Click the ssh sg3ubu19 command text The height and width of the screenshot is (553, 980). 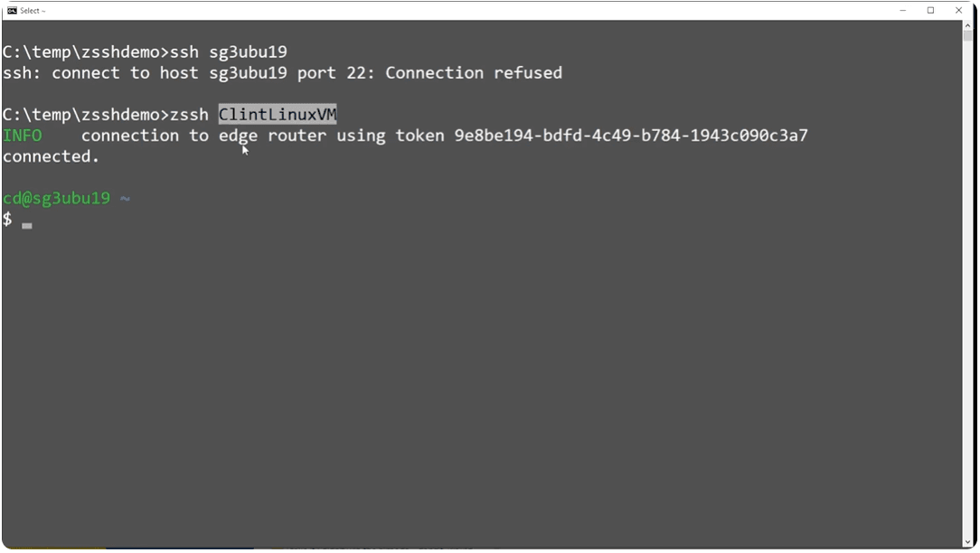coord(229,52)
